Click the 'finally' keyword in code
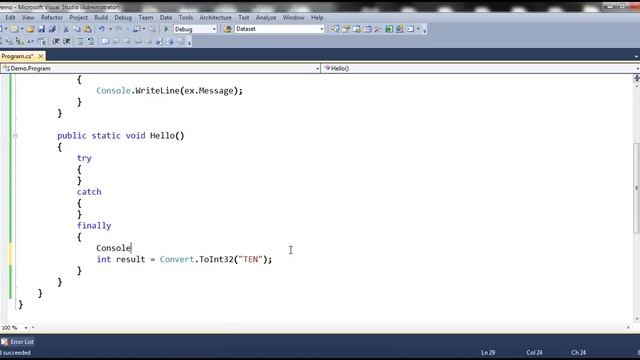Screen dimensions: 640x360 (x=94, y=226)
